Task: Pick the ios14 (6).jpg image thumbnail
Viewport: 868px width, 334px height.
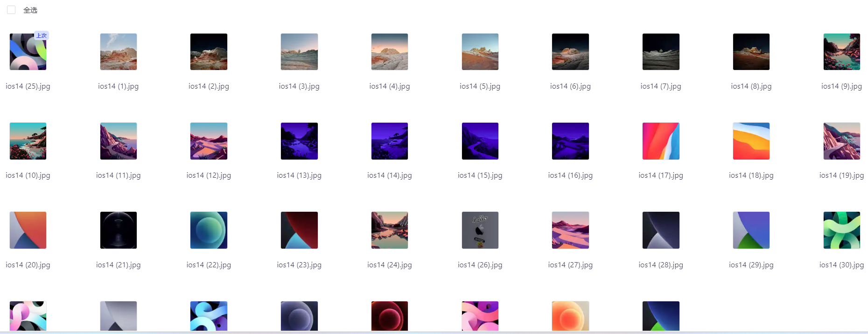Action: tap(570, 52)
